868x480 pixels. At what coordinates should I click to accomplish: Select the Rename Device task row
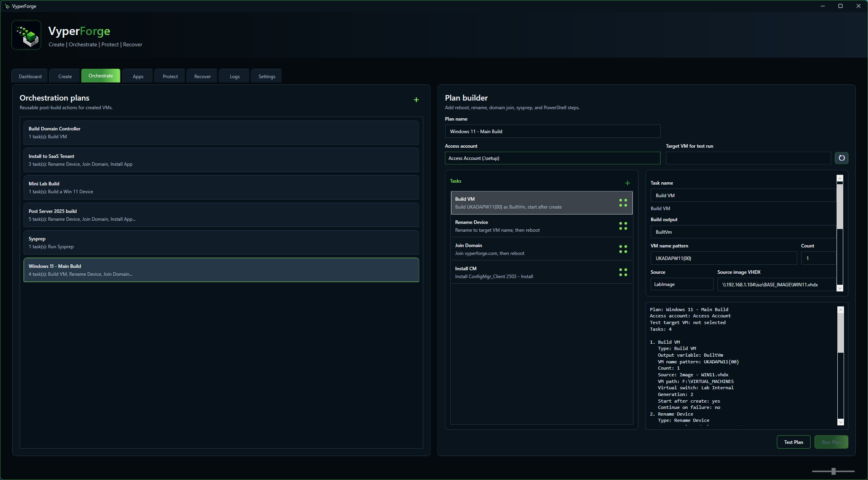tap(541, 226)
